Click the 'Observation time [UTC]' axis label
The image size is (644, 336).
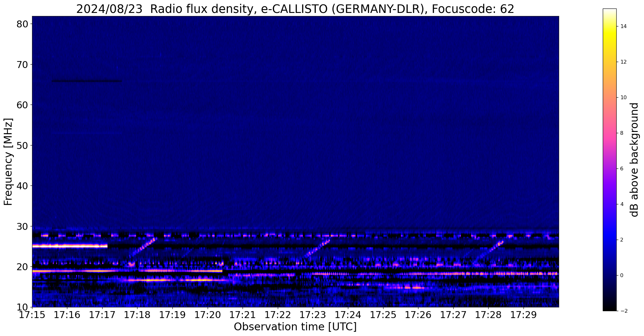[295, 327]
